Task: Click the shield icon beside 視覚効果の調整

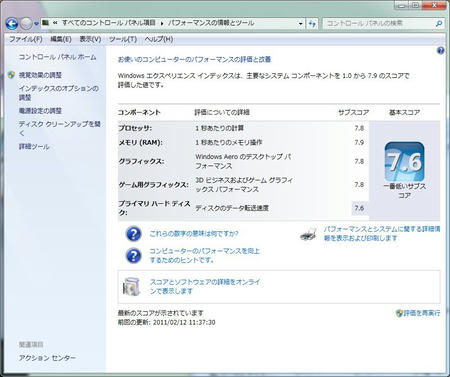Action: pyautogui.click(x=11, y=75)
